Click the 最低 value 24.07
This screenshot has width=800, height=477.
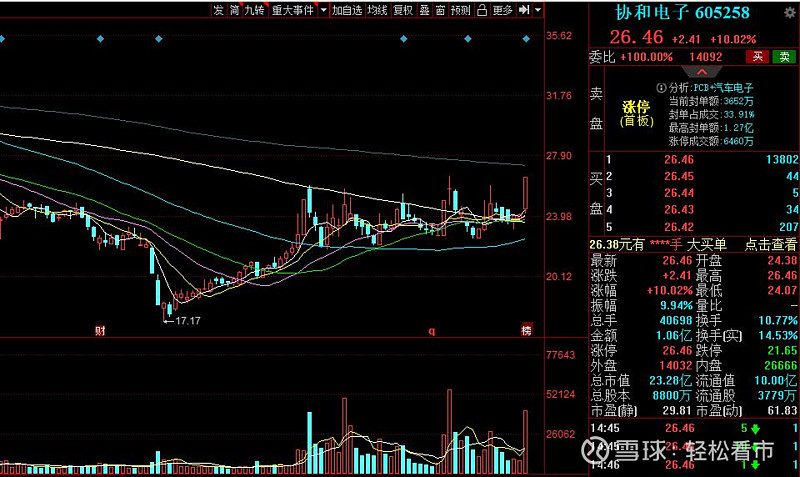coord(782,290)
